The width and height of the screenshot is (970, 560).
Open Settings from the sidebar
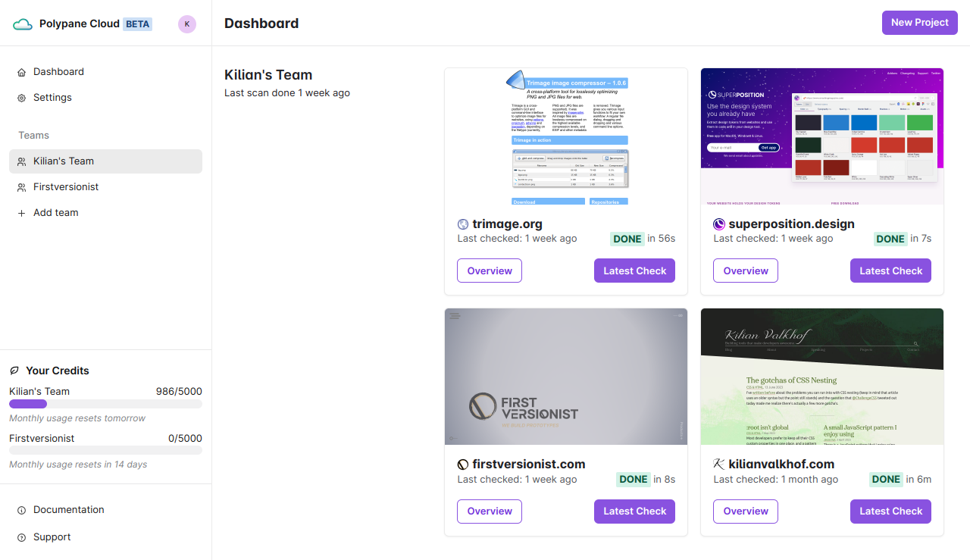click(105, 98)
